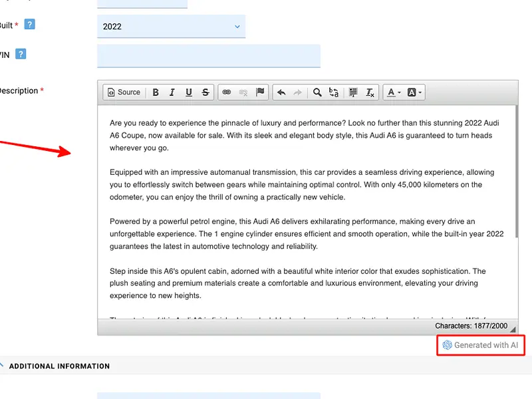532x399 pixels.
Task: Remove formatting with the Tx icon
Action: pos(370,92)
